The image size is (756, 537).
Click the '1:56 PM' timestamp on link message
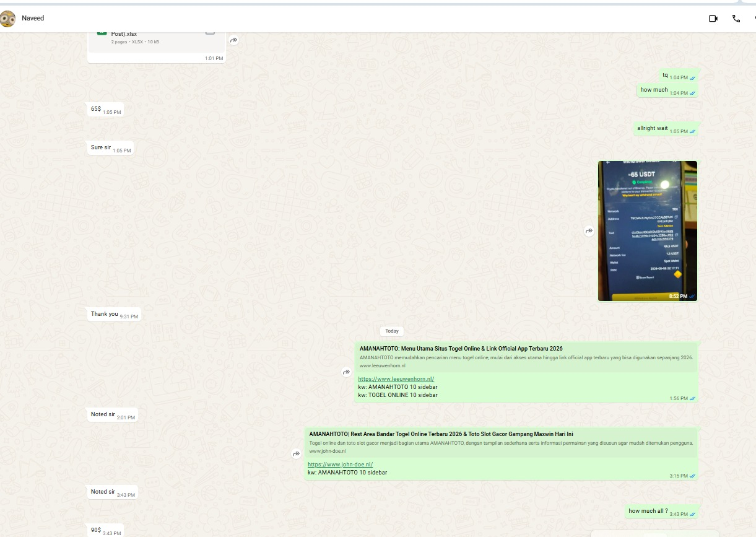(x=679, y=399)
